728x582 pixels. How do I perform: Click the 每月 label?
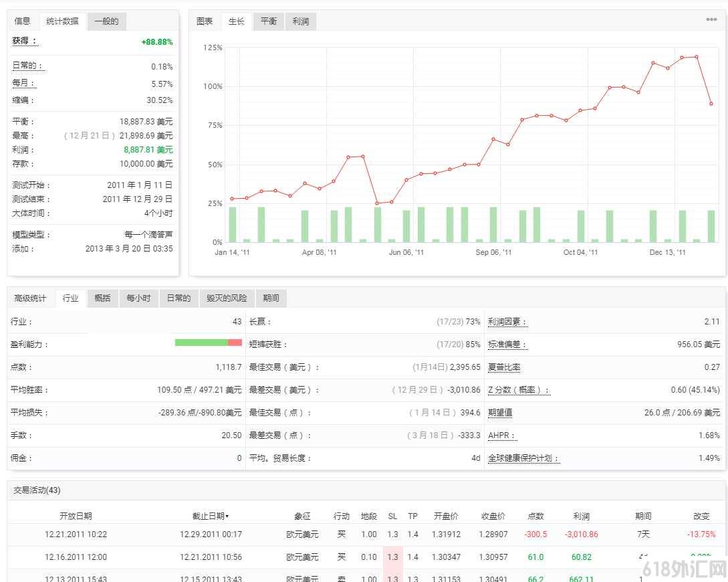[23, 83]
